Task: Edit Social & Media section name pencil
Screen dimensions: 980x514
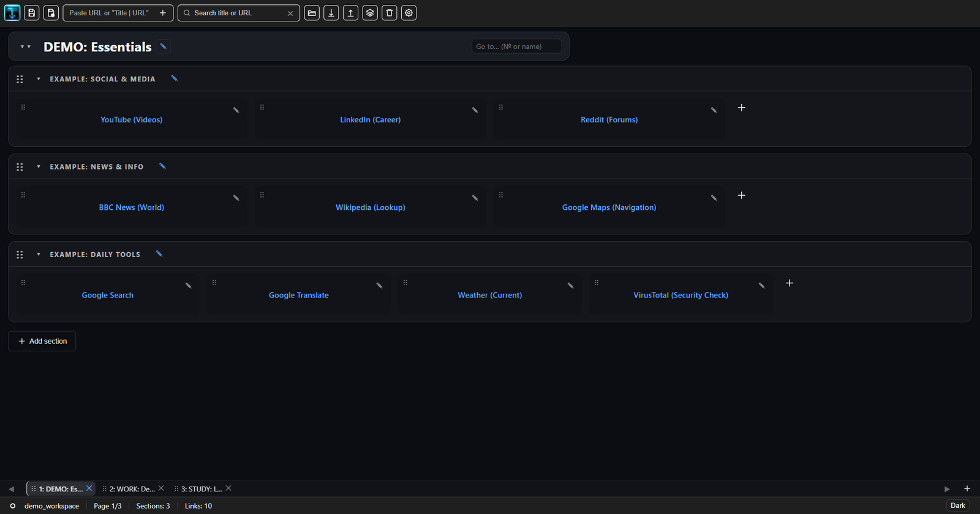Action: (175, 78)
